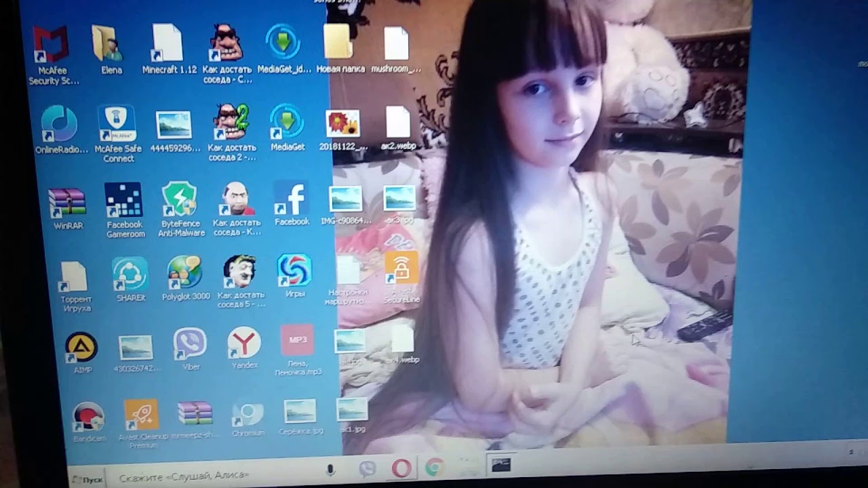Launch Bandicam recorder
868x488 pixels.
pyautogui.click(x=89, y=417)
